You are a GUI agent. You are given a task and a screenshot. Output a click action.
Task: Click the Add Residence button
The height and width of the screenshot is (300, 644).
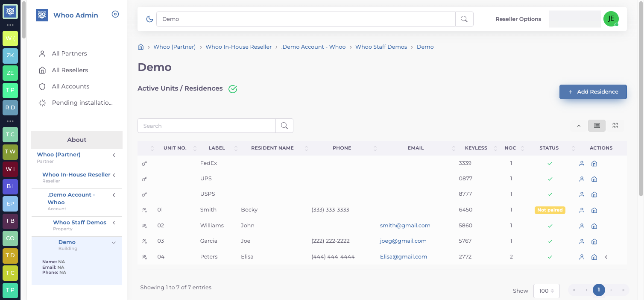point(593,92)
